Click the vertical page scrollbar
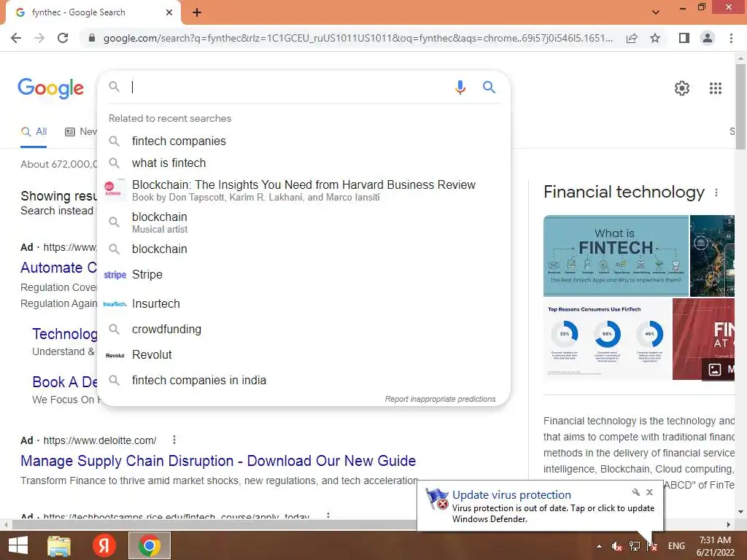This screenshot has width=747, height=560. pos(740,107)
